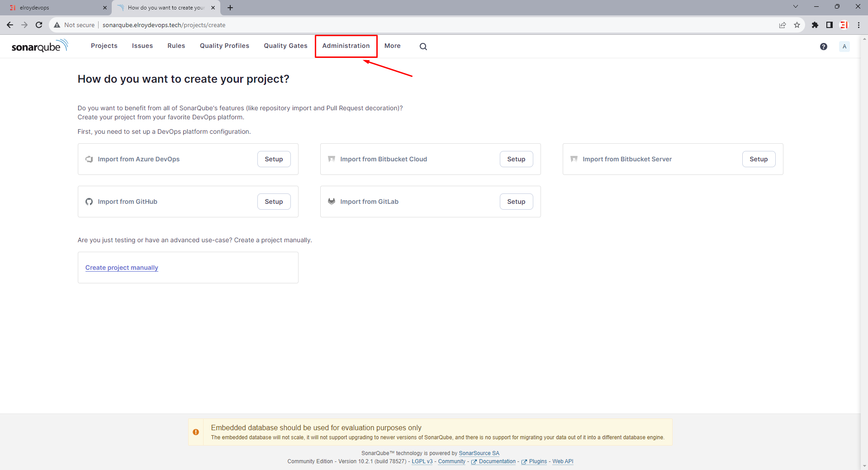
Task: Open the help question mark icon
Action: click(824, 47)
